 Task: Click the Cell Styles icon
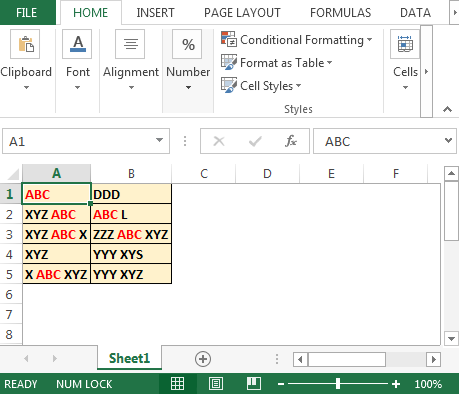click(x=229, y=85)
